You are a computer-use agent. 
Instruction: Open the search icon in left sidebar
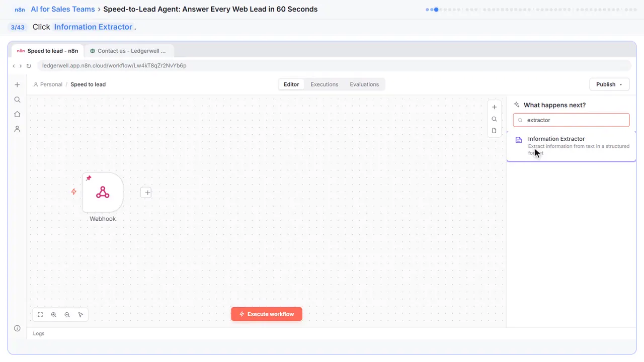[17, 100]
